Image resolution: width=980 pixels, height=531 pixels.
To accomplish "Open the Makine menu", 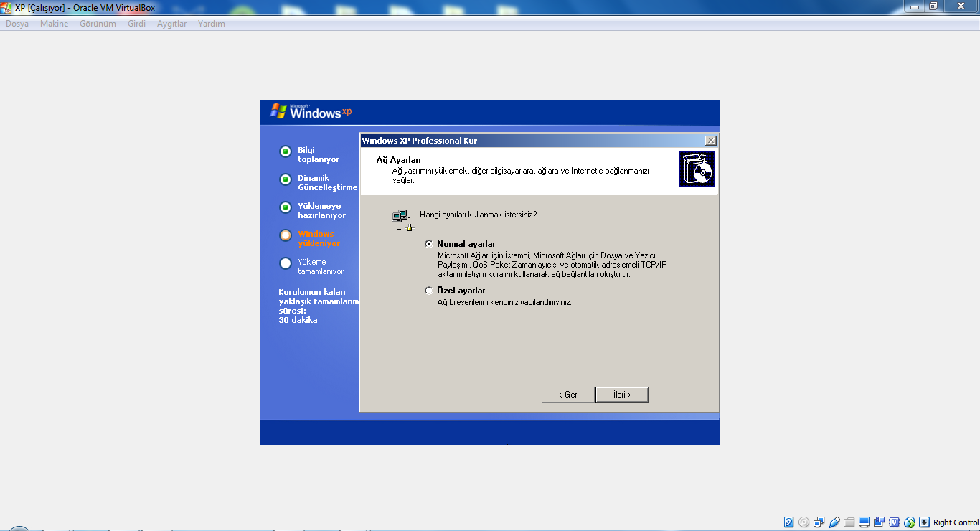I will point(55,24).
